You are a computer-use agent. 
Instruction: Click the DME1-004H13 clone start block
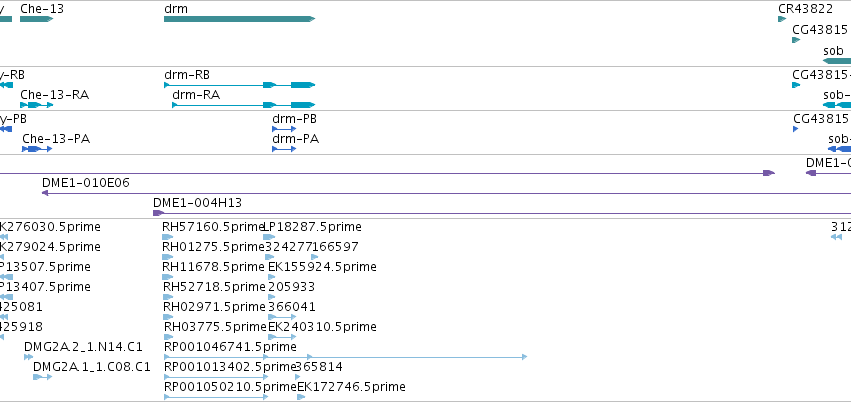click(158, 213)
